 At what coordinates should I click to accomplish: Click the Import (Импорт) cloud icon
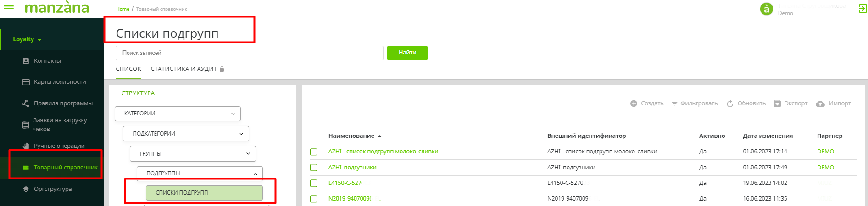[x=820, y=103]
